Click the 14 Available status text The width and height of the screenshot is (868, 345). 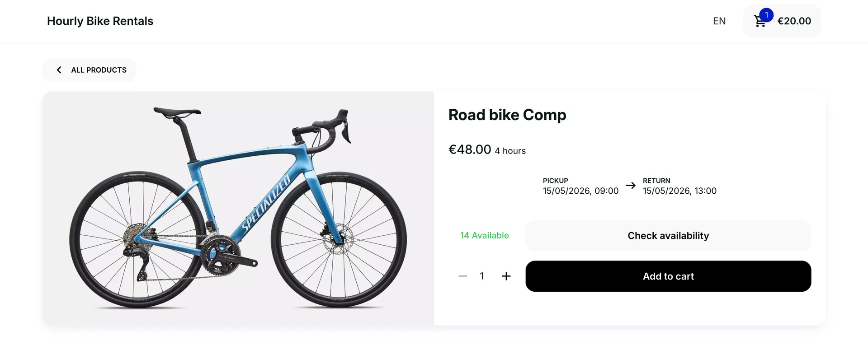coord(484,235)
